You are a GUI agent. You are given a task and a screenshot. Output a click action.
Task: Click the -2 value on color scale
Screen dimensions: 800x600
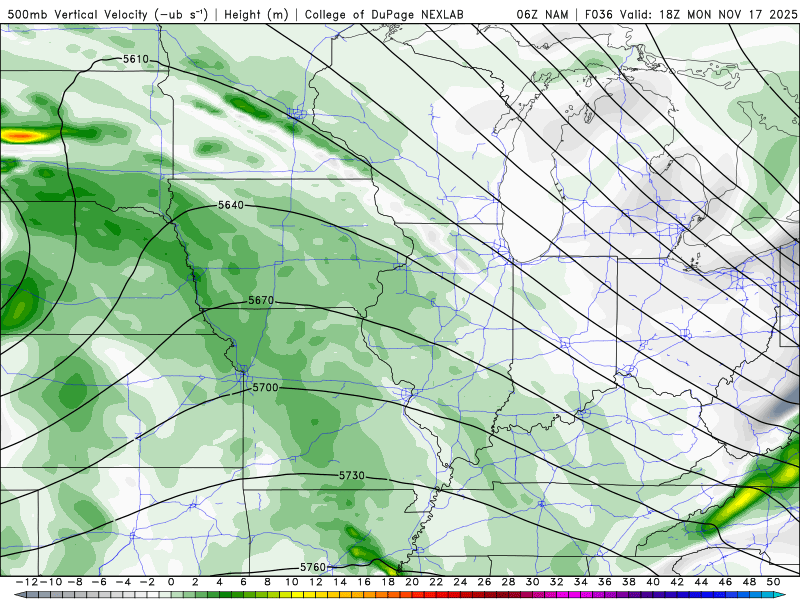click(x=147, y=582)
